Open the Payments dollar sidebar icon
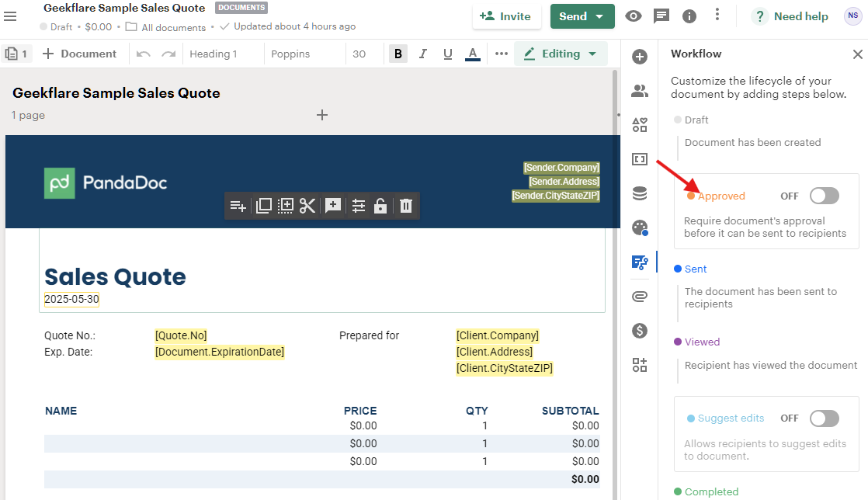This screenshot has width=868, height=500. [640, 331]
